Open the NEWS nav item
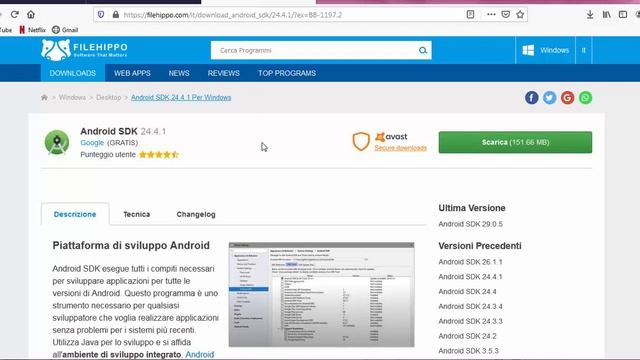 tap(179, 73)
